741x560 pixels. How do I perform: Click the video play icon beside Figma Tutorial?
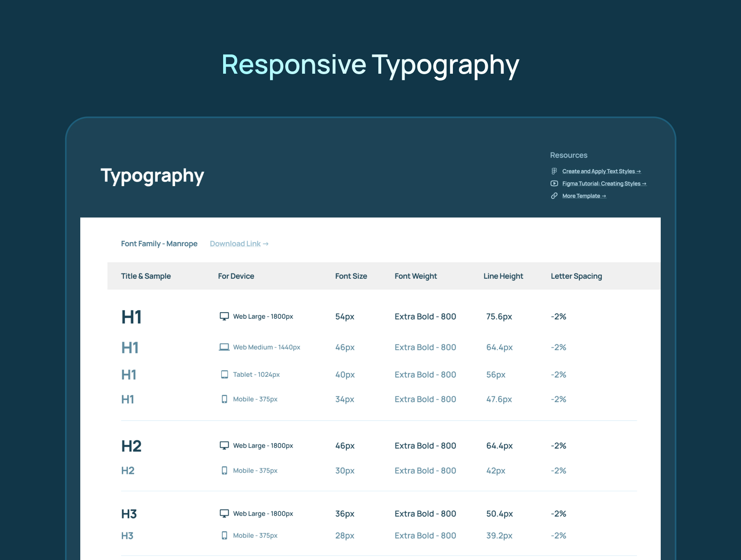pos(554,184)
